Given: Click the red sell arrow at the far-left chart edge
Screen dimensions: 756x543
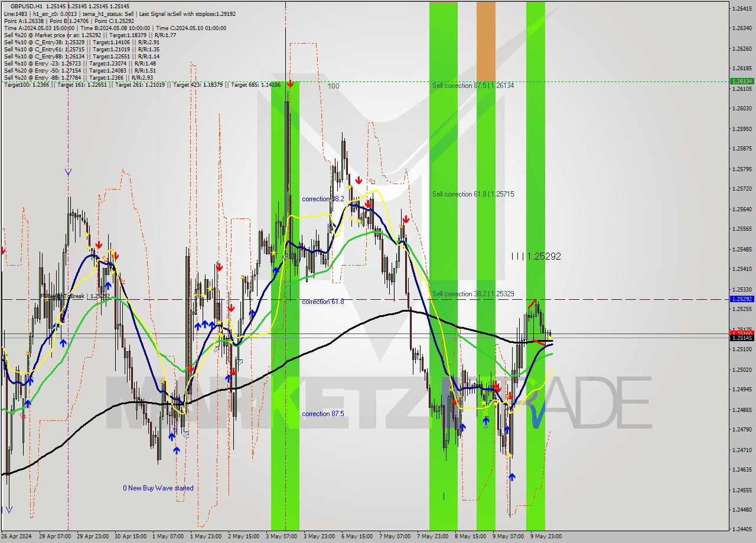Looking at the screenshot, I should coord(3,251).
